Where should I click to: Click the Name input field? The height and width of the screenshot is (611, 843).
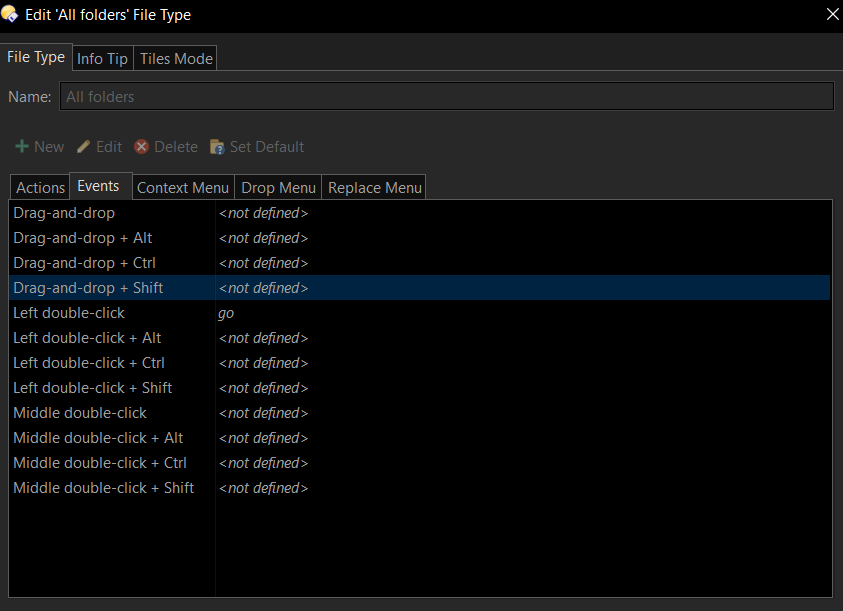coord(446,96)
